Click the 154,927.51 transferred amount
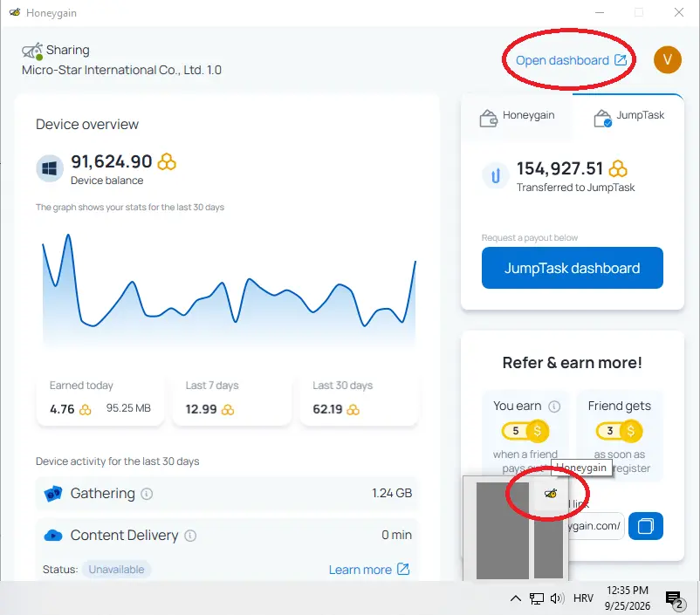The width and height of the screenshot is (700, 615). pos(559,168)
